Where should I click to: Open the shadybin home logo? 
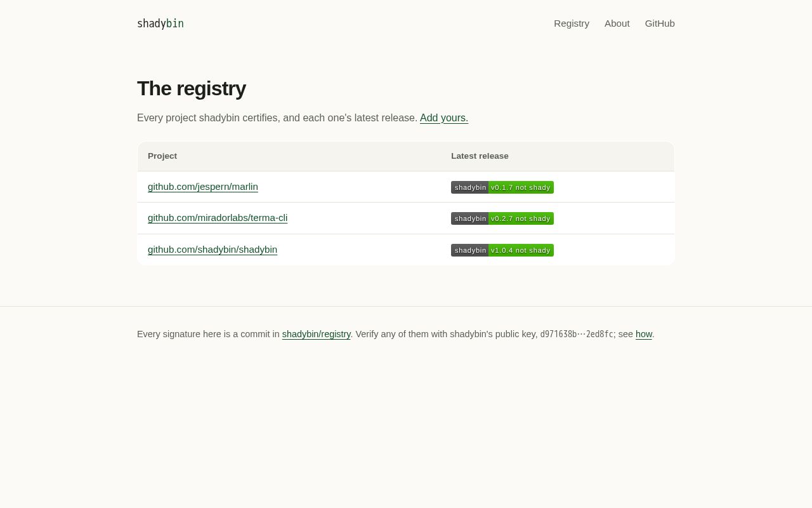[160, 23]
